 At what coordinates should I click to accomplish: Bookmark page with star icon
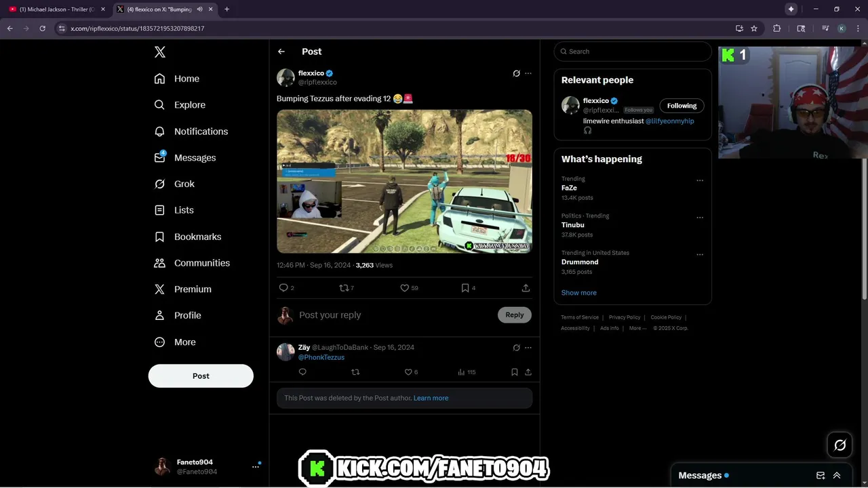tap(754, 28)
